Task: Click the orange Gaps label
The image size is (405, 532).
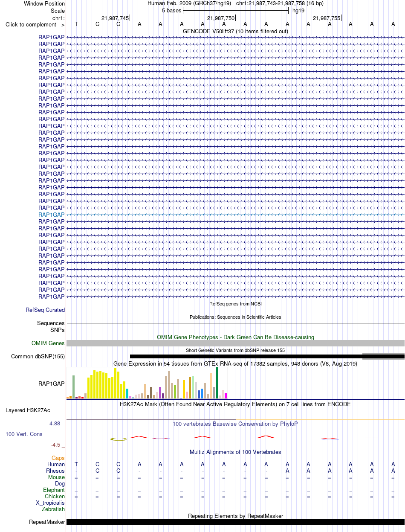Action: pyautogui.click(x=58, y=458)
